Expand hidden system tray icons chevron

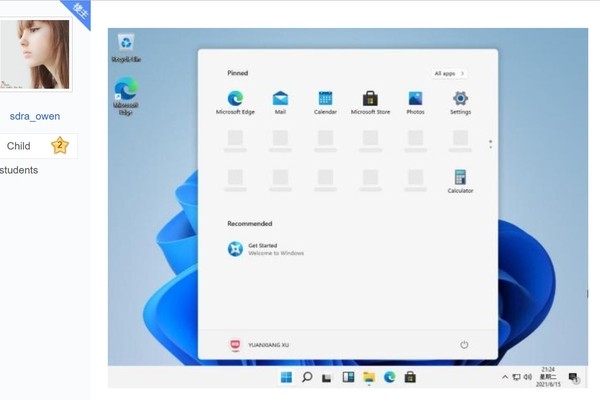[x=505, y=377]
